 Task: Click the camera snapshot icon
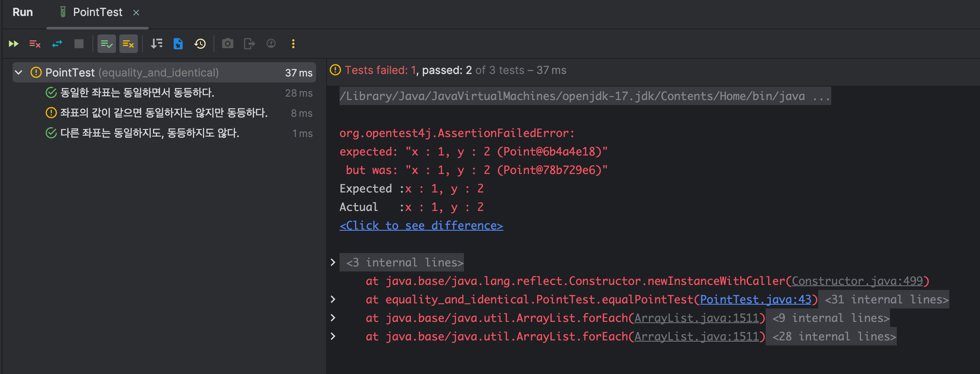pyautogui.click(x=228, y=44)
